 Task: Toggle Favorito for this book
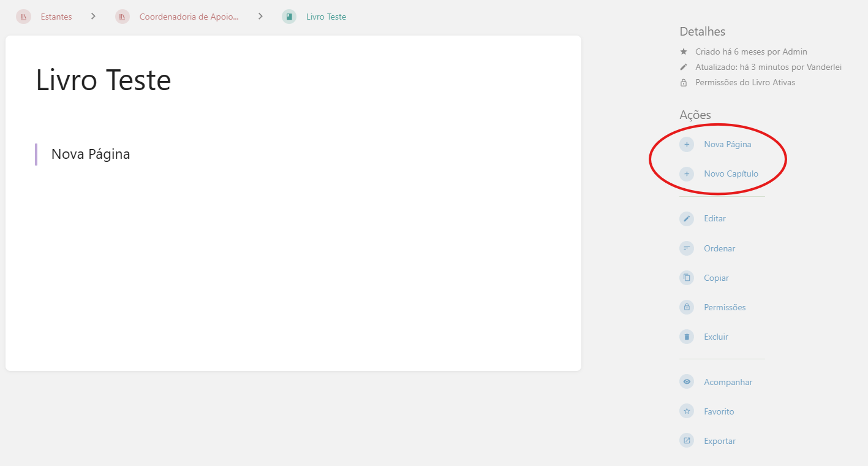pos(719,411)
